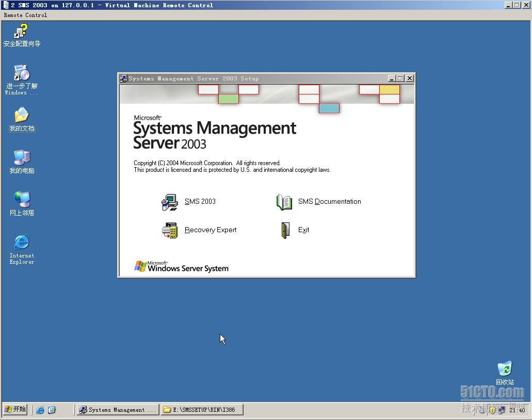The height and width of the screenshot is (420, 532).
Task: Open the Remote Control menu
Action: (25, 15)
